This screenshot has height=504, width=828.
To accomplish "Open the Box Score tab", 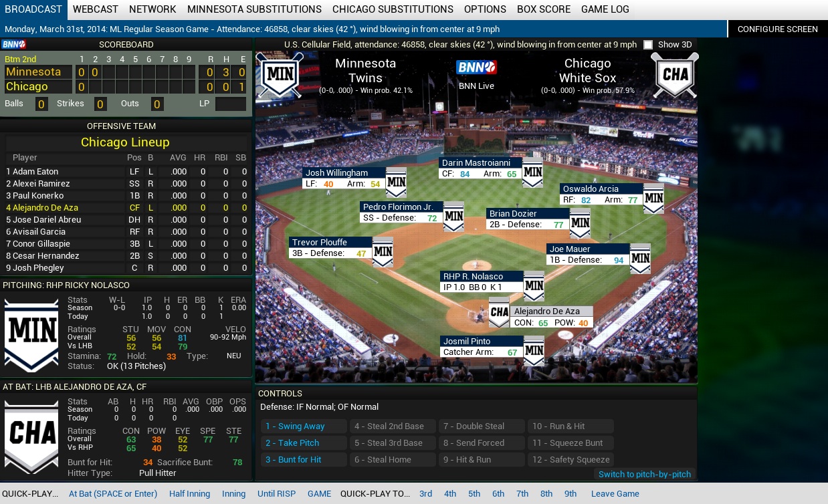I will click(544, 9).
